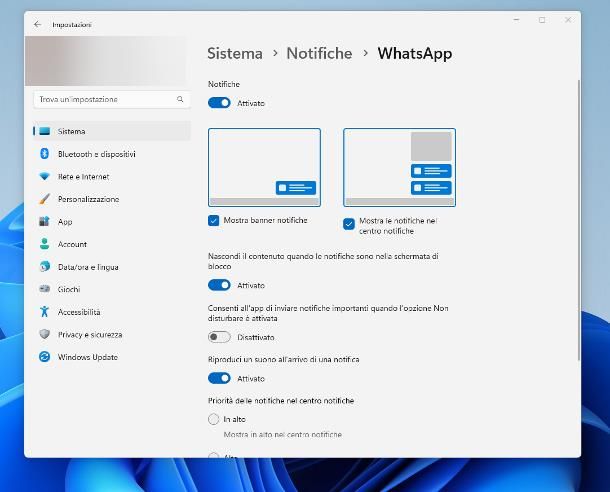Viewport: 610px width, 492px height.
Task: Click the Bluetooth icon in sidebar
Action: point(44,154)
